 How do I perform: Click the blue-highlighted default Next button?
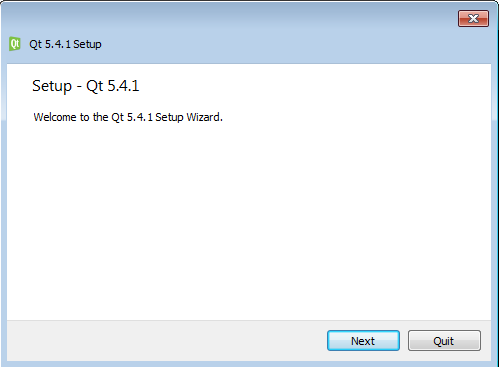[363, 341]
